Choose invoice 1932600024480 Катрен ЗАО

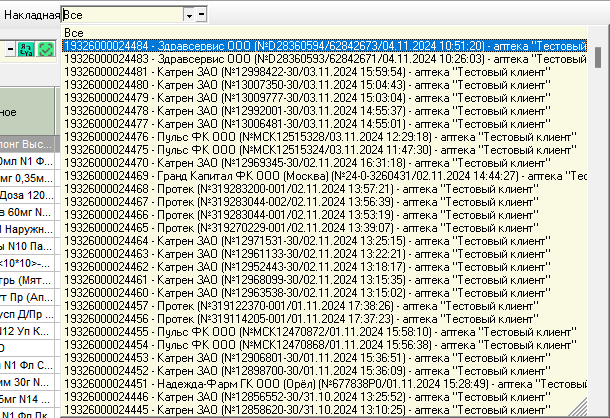(324, 85)
